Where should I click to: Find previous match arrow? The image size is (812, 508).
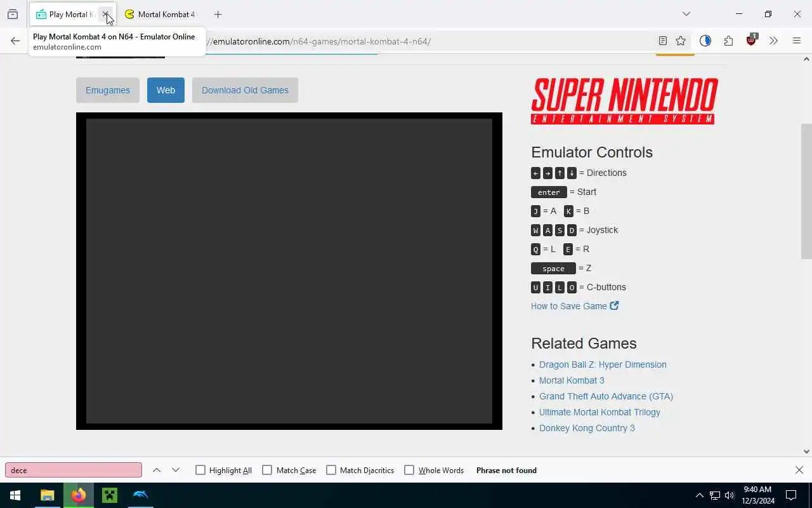coord(157,470)
